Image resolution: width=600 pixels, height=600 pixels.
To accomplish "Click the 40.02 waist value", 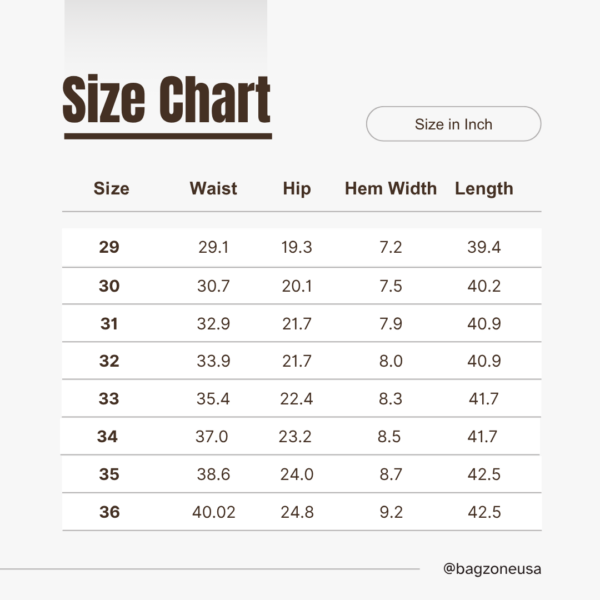I will 214,512.
